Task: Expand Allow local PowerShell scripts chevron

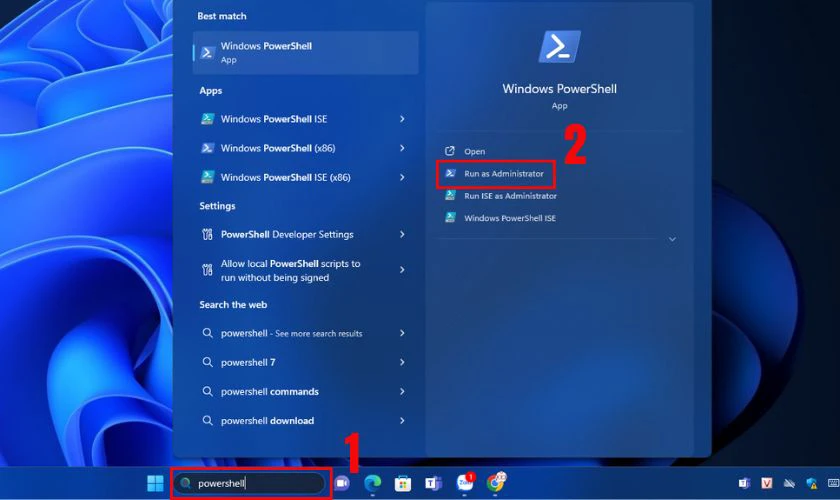Action: point(402,270)
